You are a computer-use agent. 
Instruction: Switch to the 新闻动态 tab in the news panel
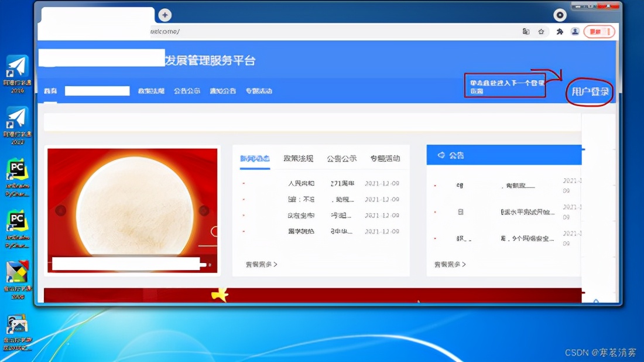255,158
